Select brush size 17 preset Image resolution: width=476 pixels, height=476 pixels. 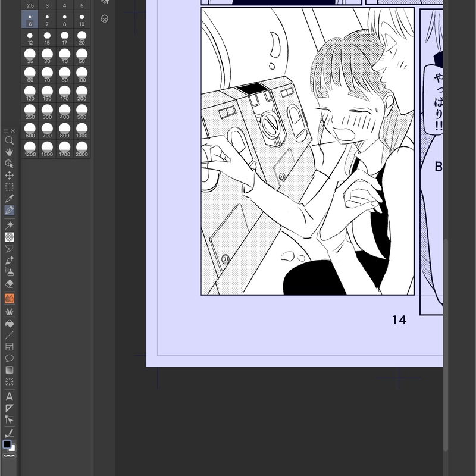[64, 37]
